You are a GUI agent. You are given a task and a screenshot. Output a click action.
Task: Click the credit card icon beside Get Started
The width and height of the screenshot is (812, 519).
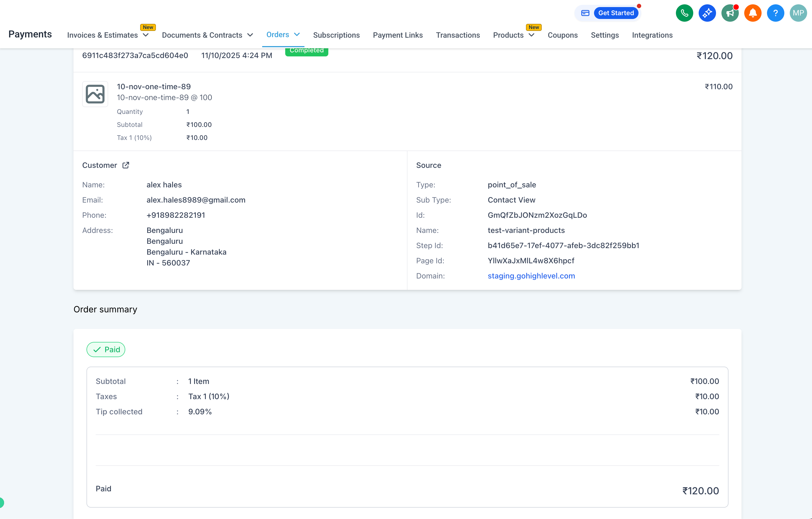click(x=585, y=13)
